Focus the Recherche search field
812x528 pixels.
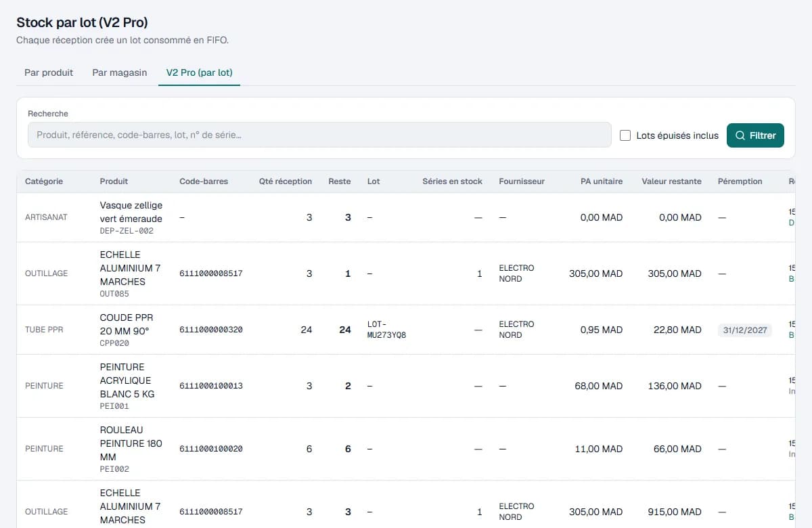click(319, 135)
